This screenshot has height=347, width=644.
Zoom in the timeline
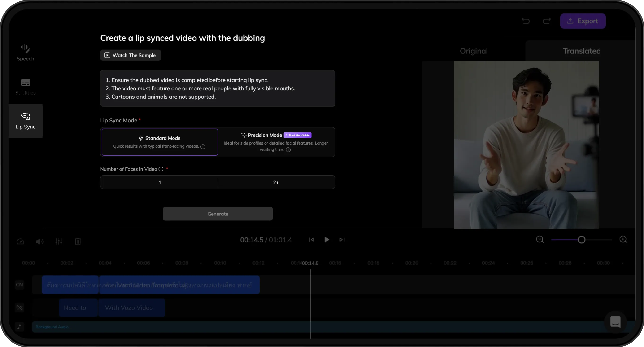(623, 239)
